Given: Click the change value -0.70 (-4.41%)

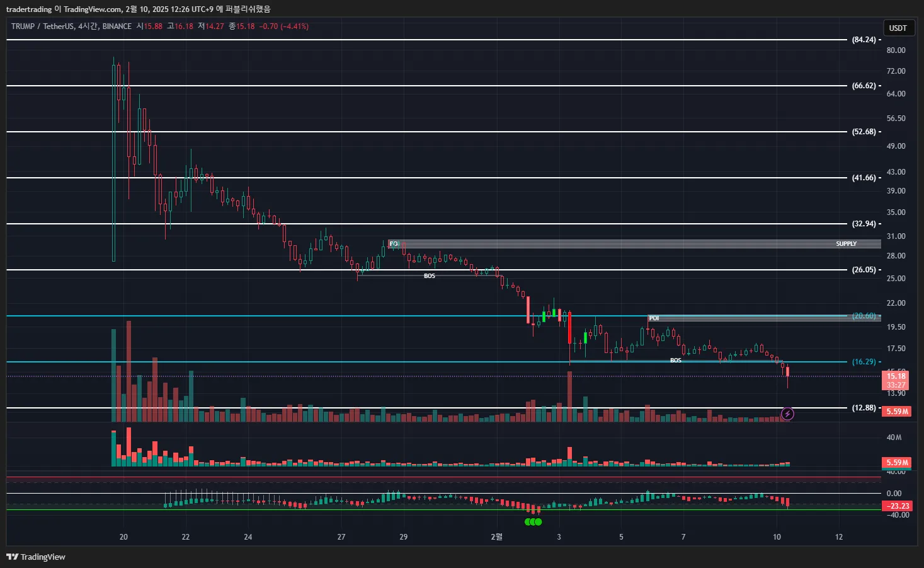Looking at the screenshot, I should click(284, 26).
